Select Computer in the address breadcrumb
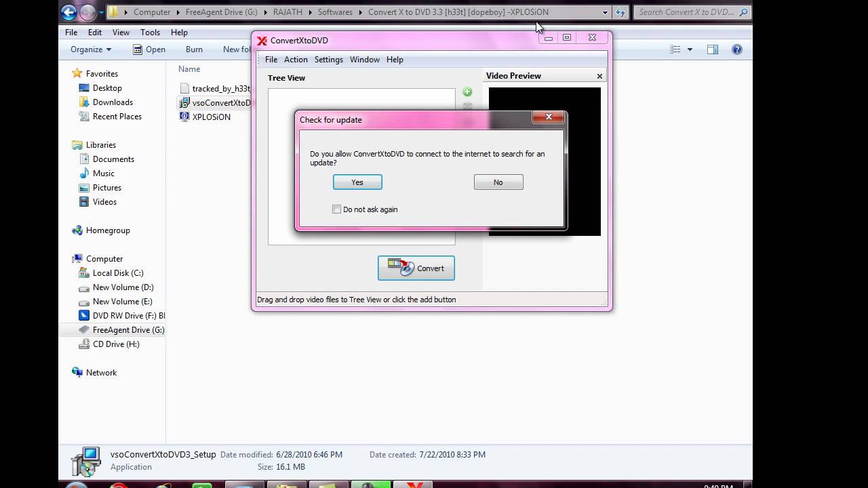 coord(152,12)
